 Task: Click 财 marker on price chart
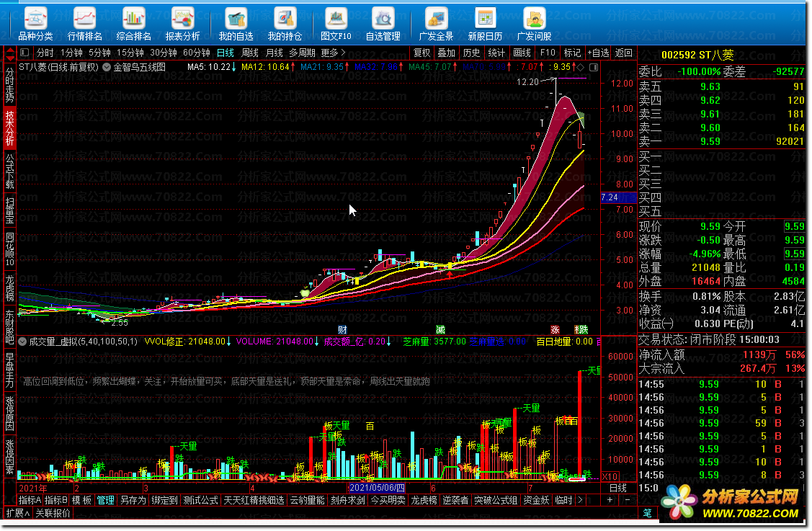point(342,329)
